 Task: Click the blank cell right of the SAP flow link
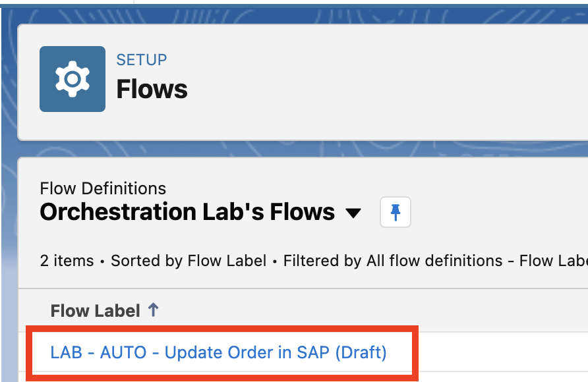pyautogui.click(x=501, y=352)
